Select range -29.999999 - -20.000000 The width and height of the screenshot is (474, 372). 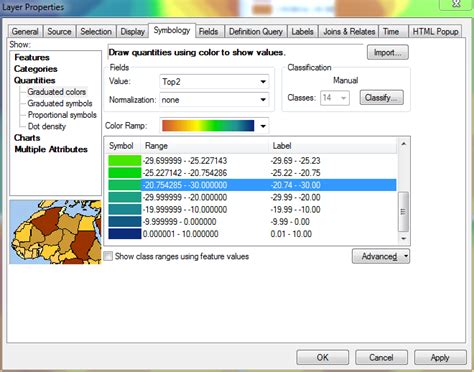185,197
